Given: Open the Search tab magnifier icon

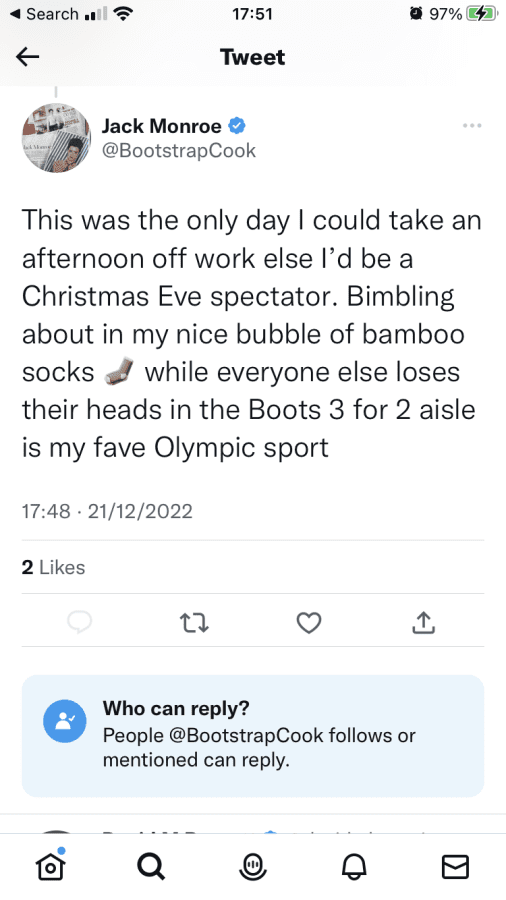Looking at the screenshot, I should coord(151,866).
